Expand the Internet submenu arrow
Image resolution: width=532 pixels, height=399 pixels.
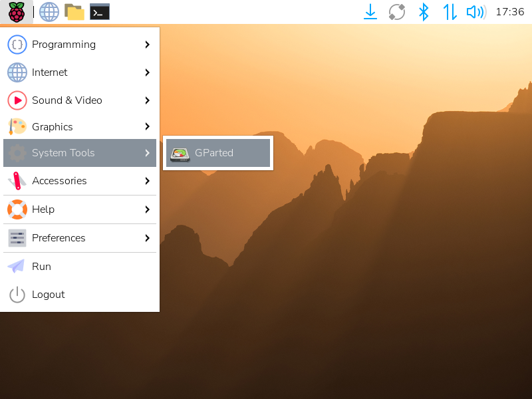point(147,72)
